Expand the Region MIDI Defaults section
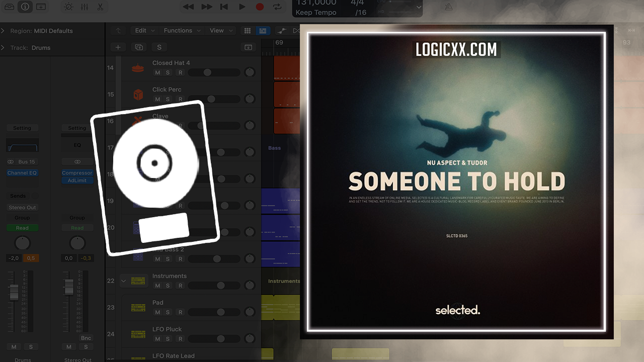Image resolution: width=644 pixels, height=362 pixels. click(x=4, y=31)
